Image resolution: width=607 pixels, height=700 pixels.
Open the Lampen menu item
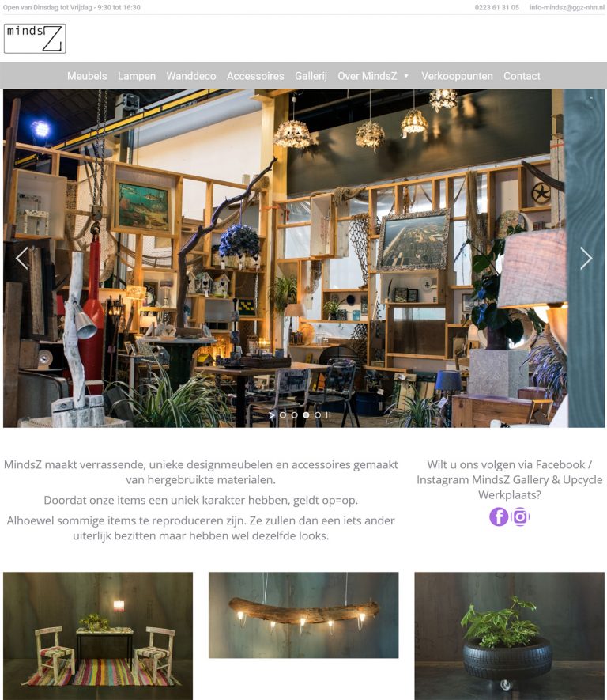tap(137, 76)
